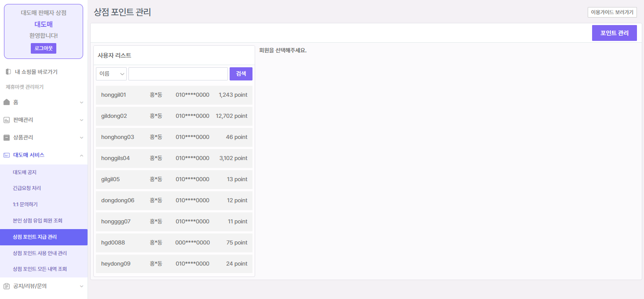Click the 대도매 서비스 menu icon
644x299 pixels.
click(x=7, y=155)
